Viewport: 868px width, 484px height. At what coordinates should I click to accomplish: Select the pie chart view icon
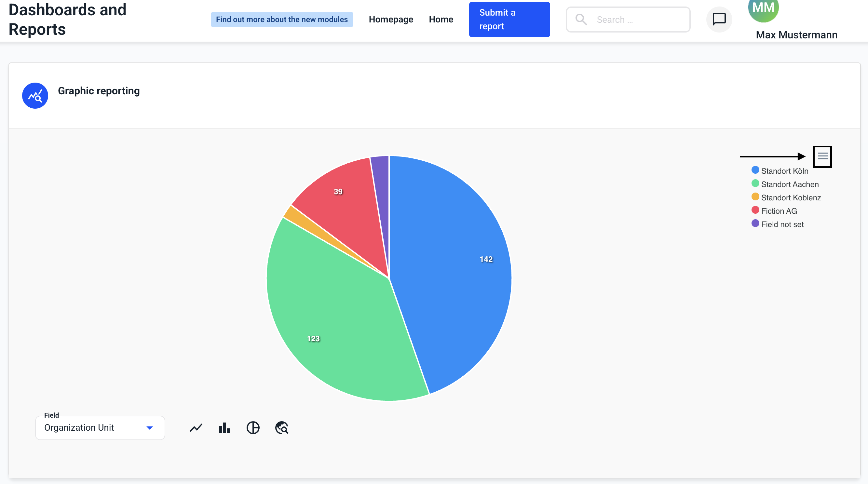tap(253, 428)
